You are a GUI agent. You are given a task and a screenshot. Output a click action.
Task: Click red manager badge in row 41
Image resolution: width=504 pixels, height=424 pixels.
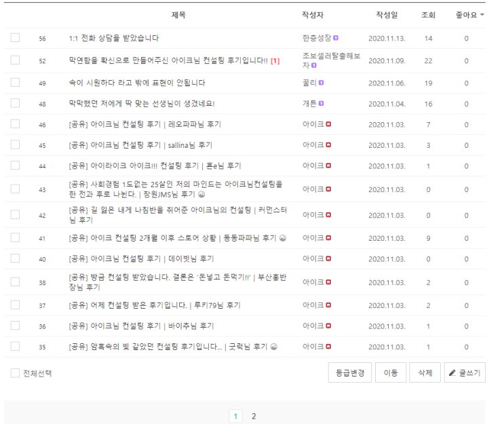click(328, 238)
